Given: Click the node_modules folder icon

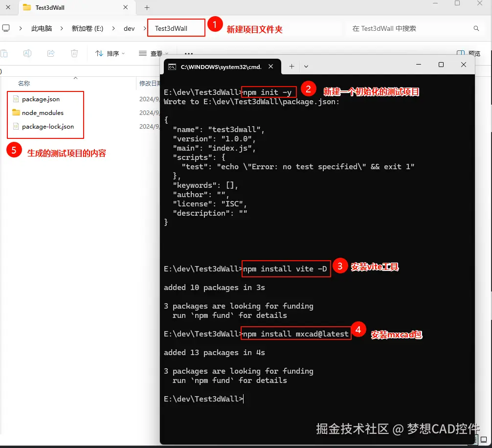Looking at the screenshot, I should (x=16, y=112).
